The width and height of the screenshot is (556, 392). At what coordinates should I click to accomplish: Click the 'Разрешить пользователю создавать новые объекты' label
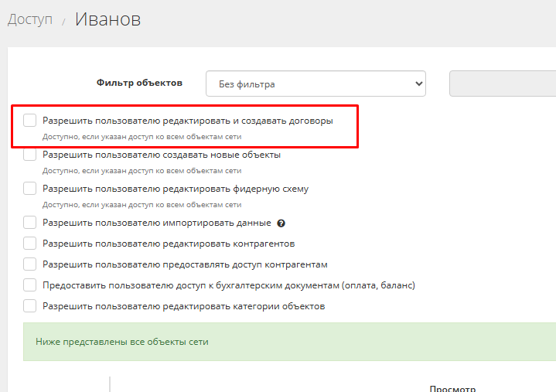162,155
